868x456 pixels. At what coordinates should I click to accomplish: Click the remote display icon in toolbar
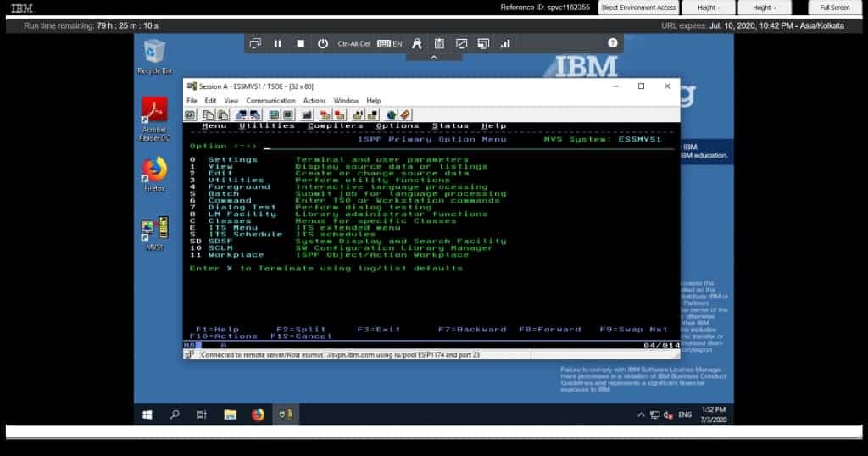tap(483, 44)
